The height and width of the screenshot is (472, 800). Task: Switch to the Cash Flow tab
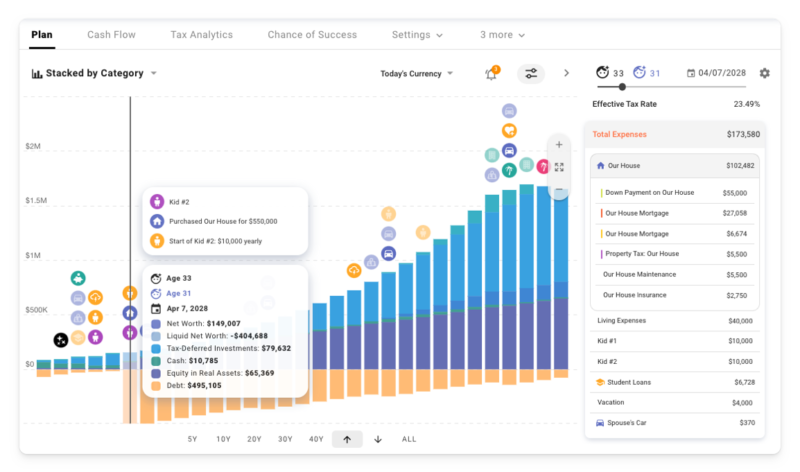[111, 35]
